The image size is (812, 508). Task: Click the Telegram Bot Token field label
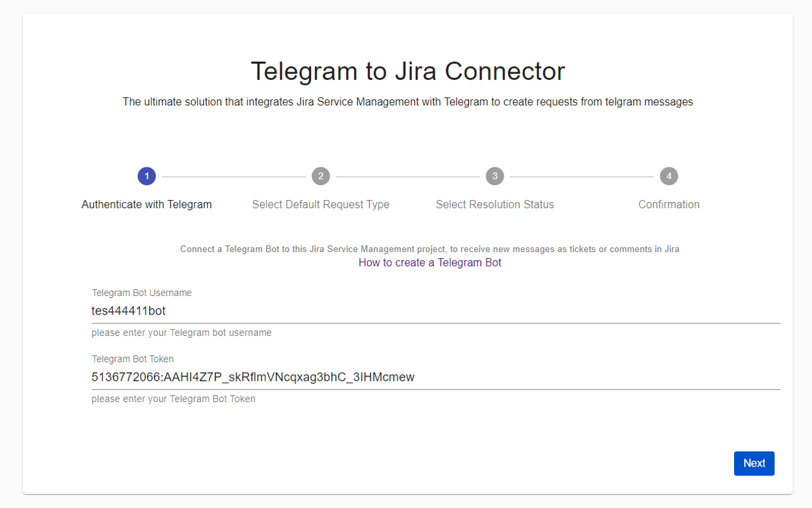(x=133, y=359)
